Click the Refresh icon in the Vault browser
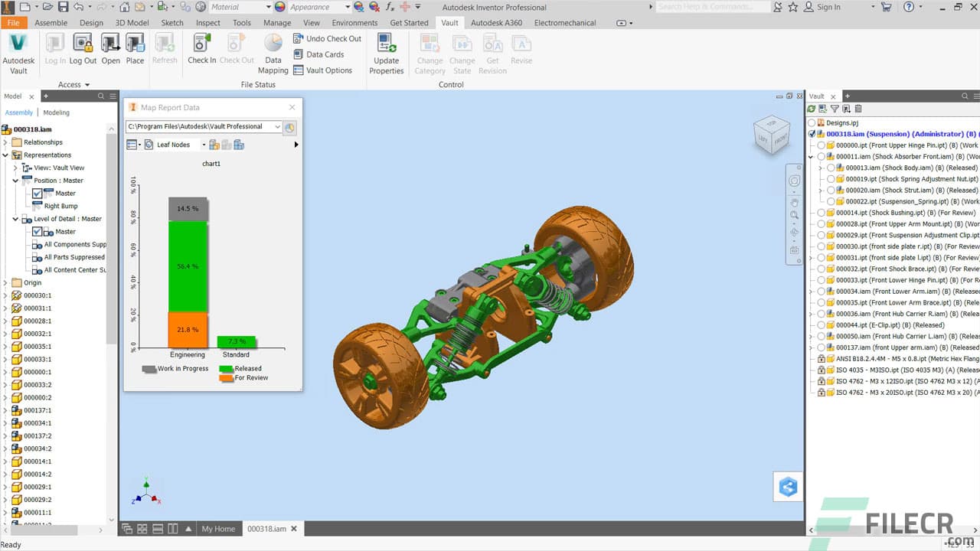 point(812,109)
